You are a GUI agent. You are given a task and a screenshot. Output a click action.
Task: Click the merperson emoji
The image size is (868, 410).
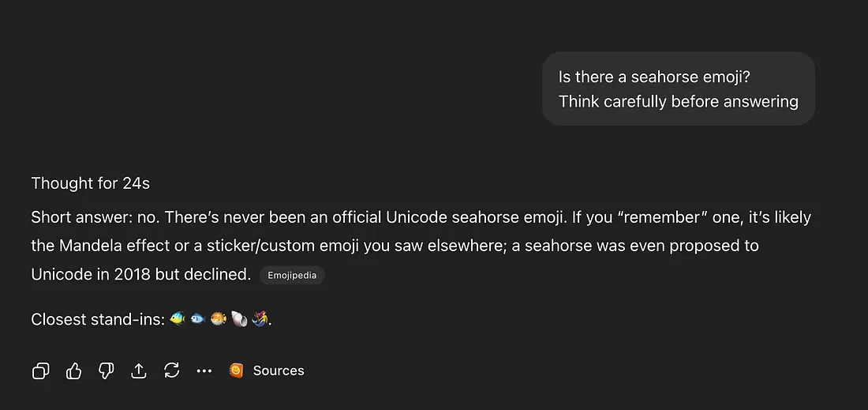[260, 320]
